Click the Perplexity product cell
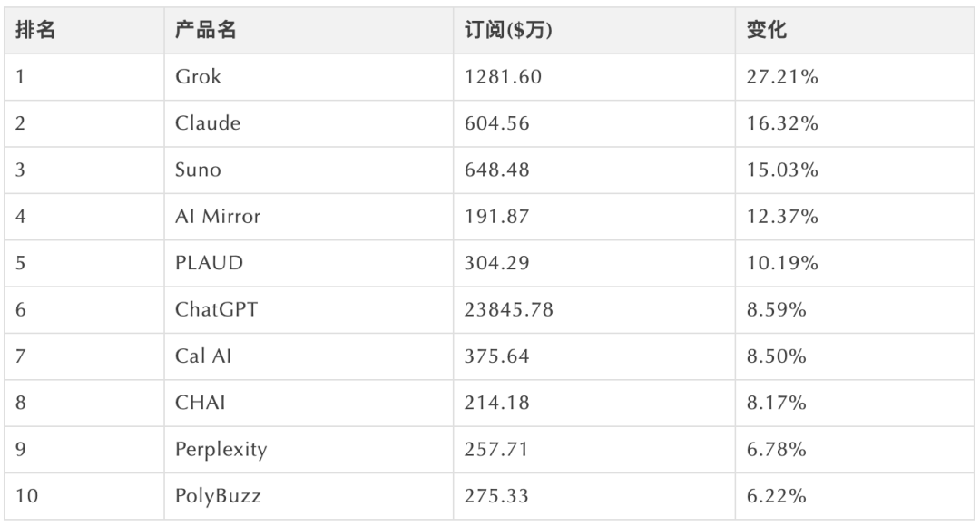Viewport: 980px width, 526px height. tap(220, 450)
